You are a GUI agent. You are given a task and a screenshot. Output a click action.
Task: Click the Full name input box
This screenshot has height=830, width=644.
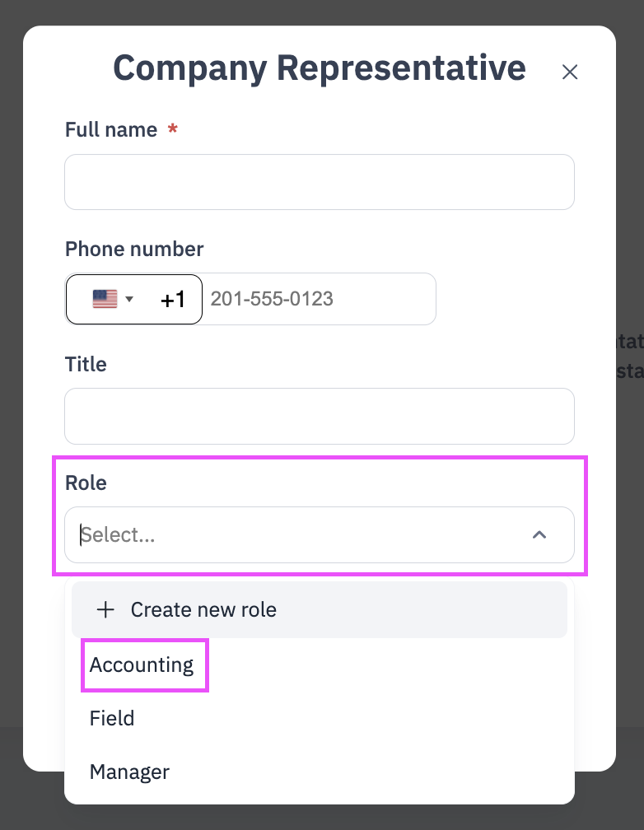click(320, 181)
